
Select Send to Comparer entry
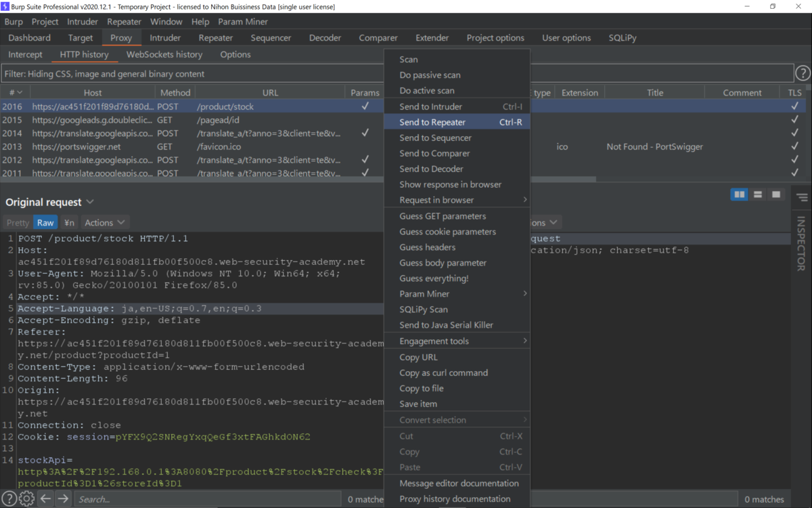pos(457,153)
